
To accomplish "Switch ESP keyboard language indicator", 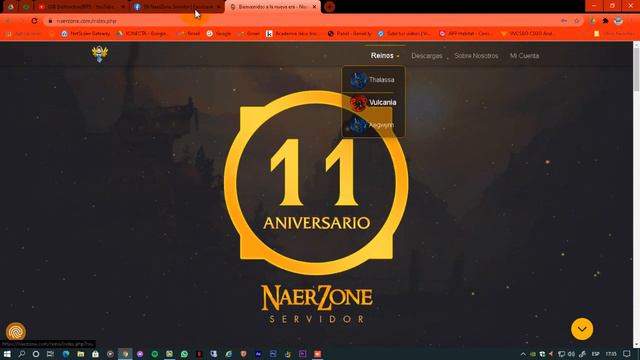I will pos(596,354).
